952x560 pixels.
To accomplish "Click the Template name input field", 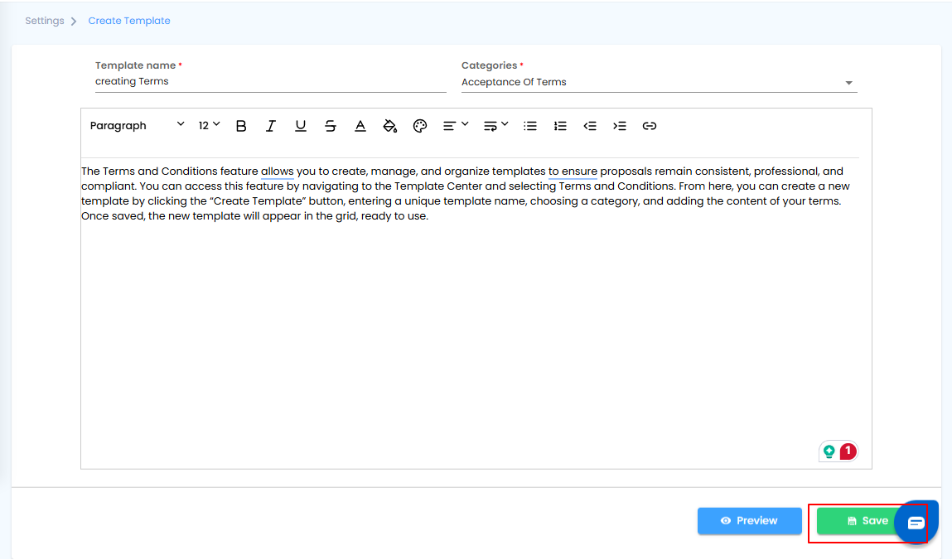I will pyautogui.click(x=270, y=81).
